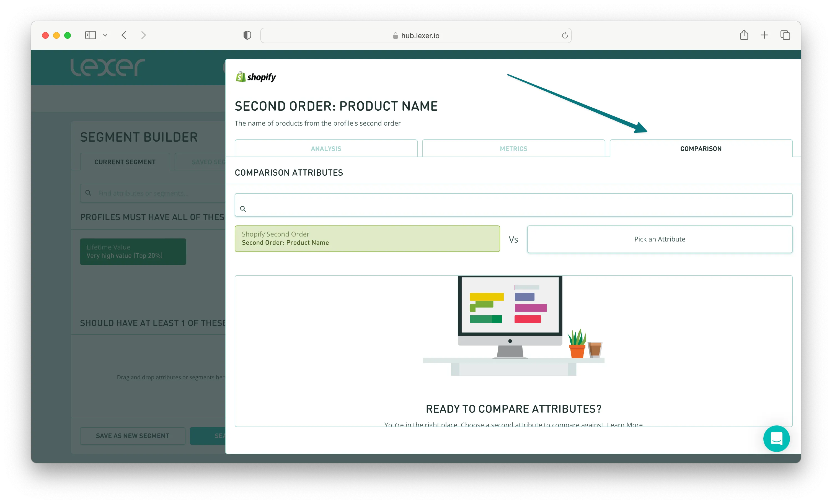Click the Save As New Segment button
The image size is (832, 504).
pos(132,436)
